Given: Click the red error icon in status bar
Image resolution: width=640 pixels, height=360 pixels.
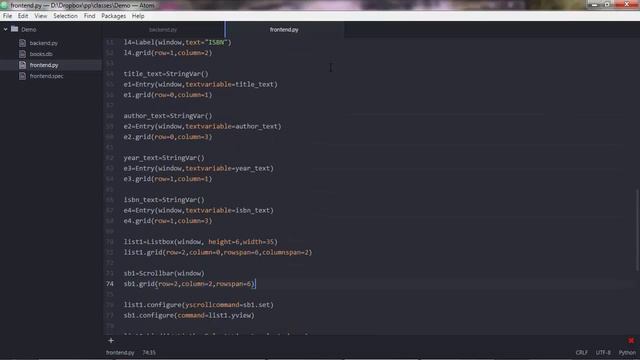Looking at the screenshot, I should [x=631, y=340].
